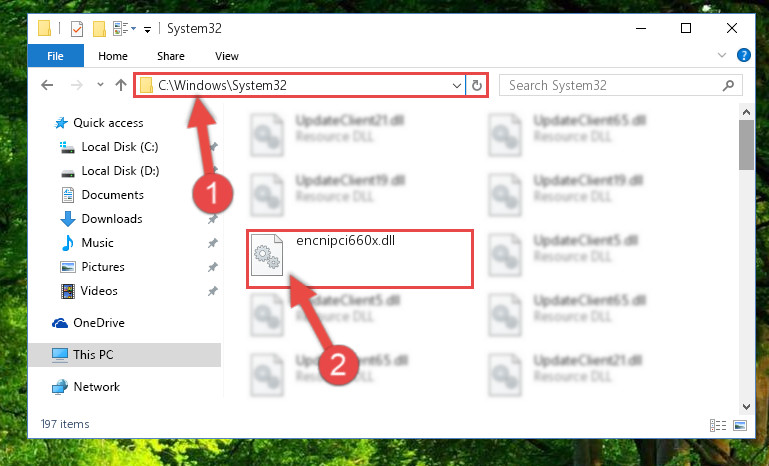Go back with the left arrow
This screenshot has width=769, height=466.
tap(47, 85)
